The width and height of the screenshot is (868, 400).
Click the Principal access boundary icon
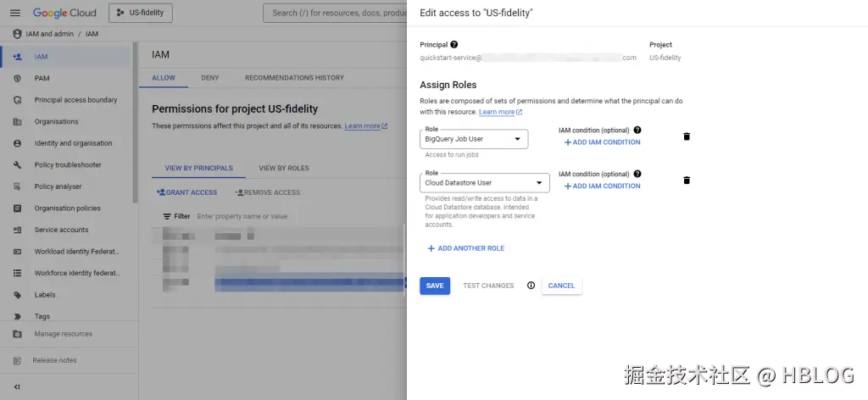click(17, 100)
